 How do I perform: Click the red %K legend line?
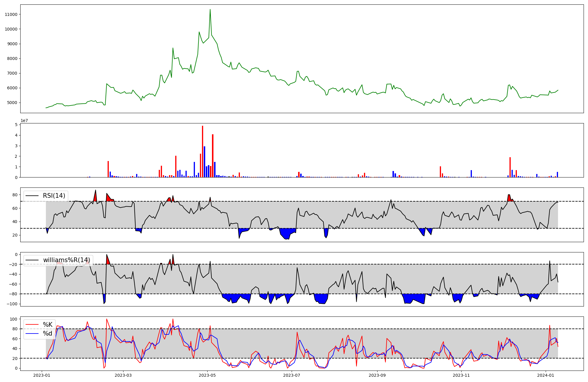32,325
